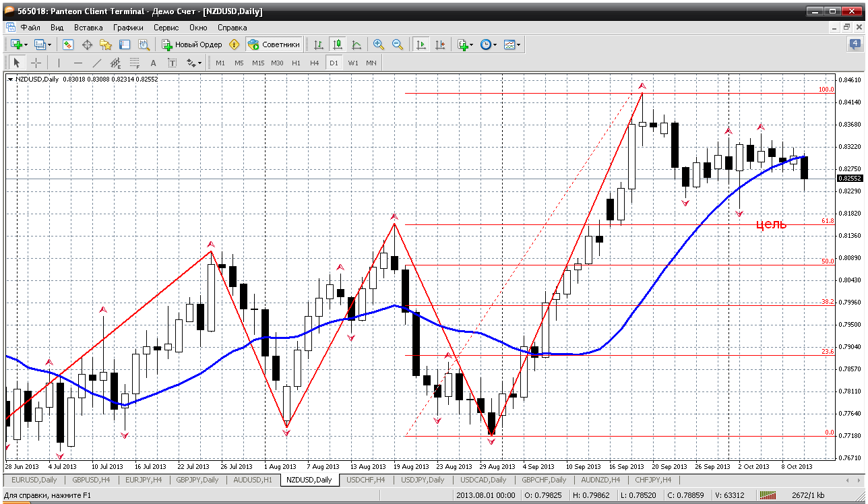
Task: Show the Market Watch window icon
Action: 68,44
